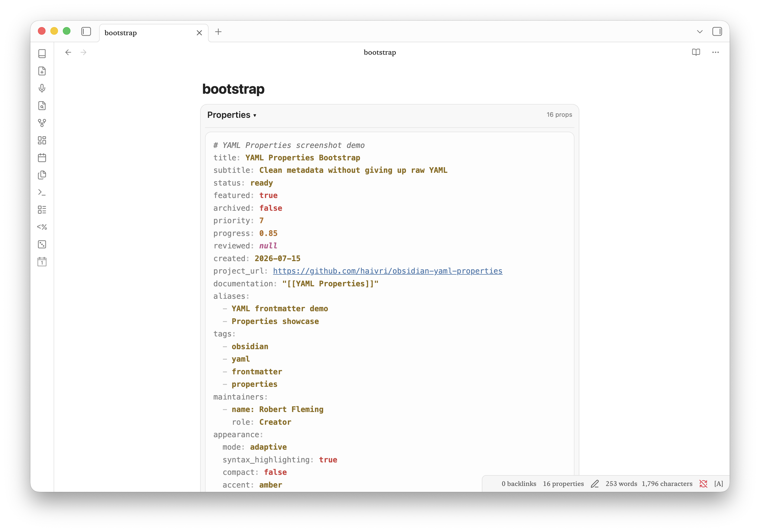The width and height of the screenshot is (760, 532).
Task: Navigate back with the left arrow
Action: coord(68,52)
